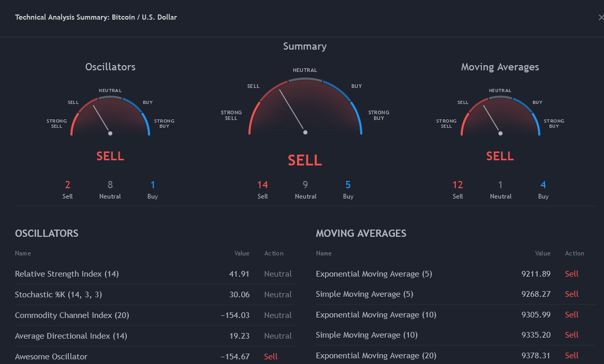Click the SELL rating under the Summary gauge

(305, 160)
